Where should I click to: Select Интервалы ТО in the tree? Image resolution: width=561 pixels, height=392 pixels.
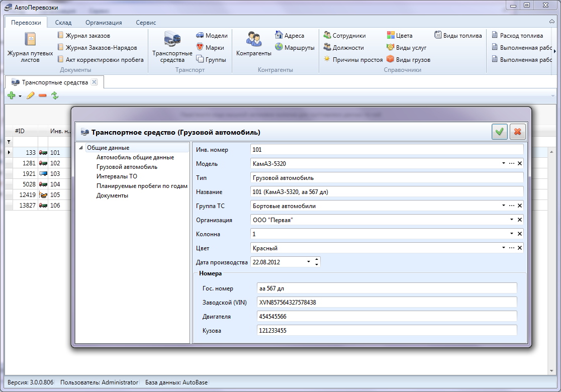117,176
